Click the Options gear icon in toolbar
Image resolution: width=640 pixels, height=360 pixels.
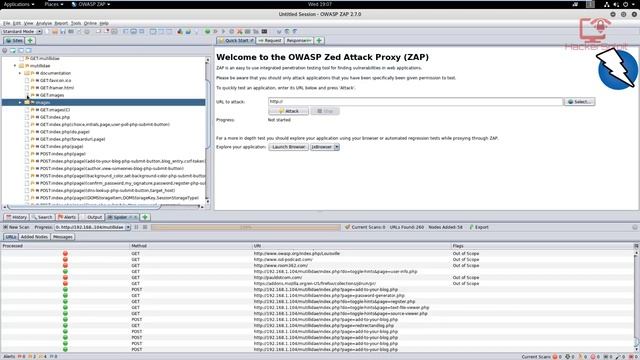tap(87, 31)
